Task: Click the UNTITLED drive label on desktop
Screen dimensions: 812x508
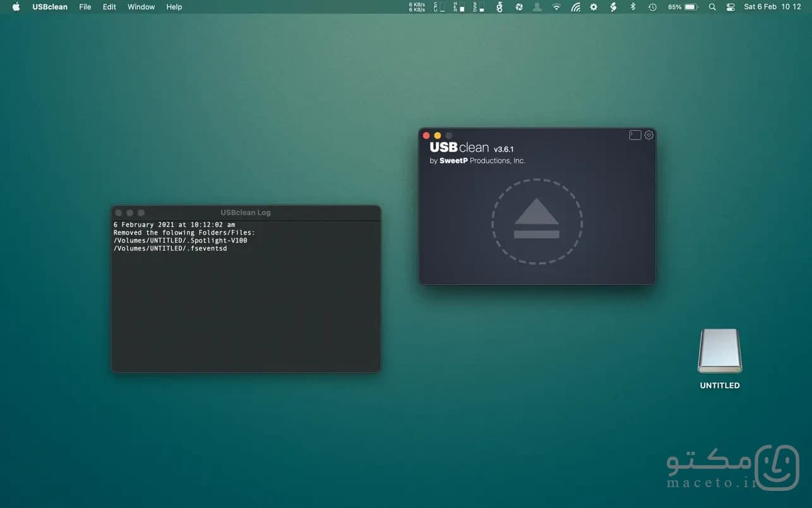Action: pos(720,385)
